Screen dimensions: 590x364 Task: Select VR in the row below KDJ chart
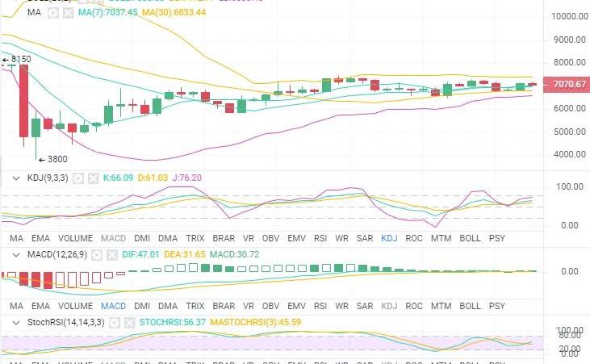tap(249, 238)
